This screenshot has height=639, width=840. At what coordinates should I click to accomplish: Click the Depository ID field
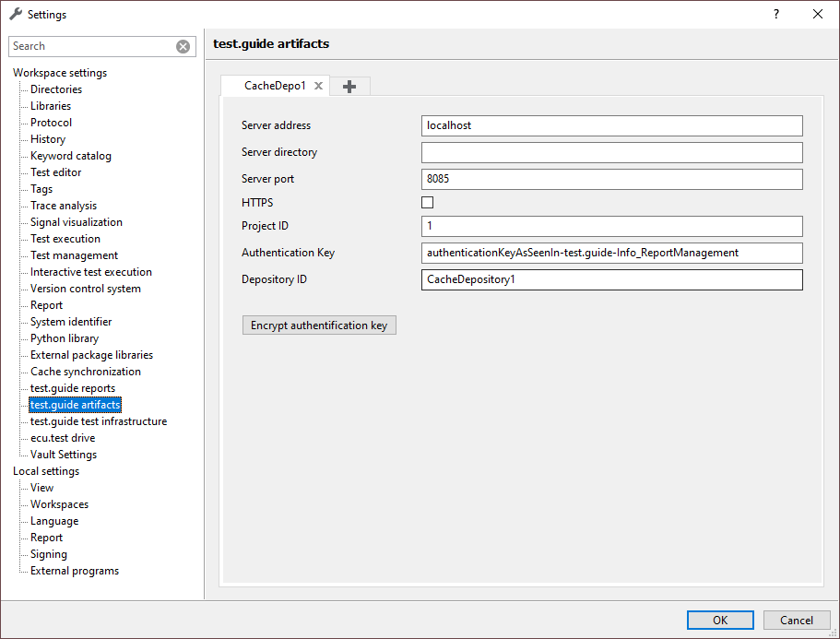[x=611, y=279]
